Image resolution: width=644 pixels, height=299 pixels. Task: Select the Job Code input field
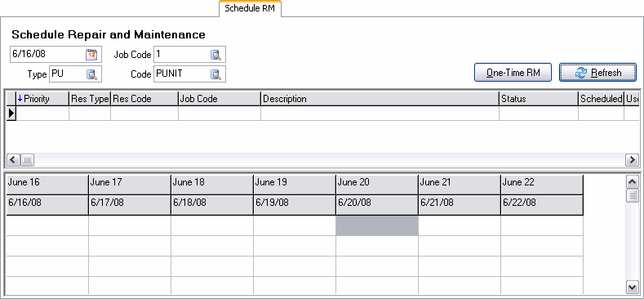pyautogui.click(x=182, y=54)
